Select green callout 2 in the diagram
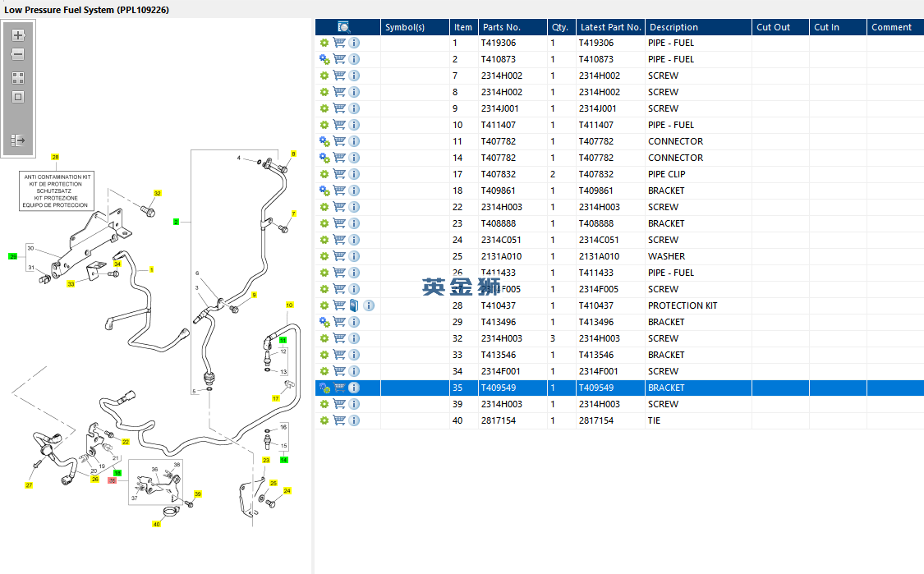 [x=176, y=223]
